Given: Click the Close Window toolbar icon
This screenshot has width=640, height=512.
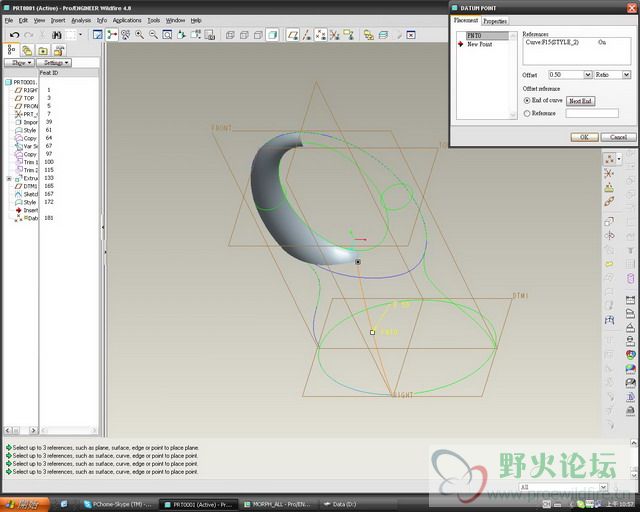Looking at the screenshot, I should click(411, 35).
